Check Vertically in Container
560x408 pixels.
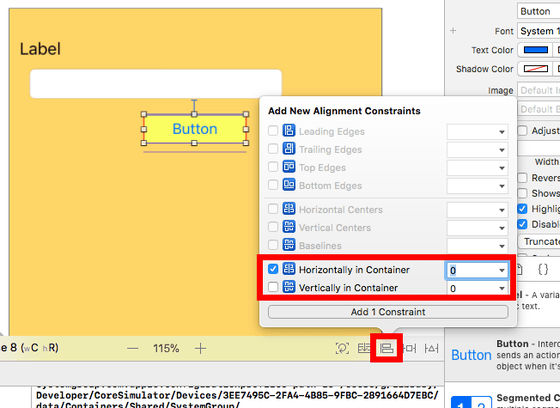[x=273, y=287]
